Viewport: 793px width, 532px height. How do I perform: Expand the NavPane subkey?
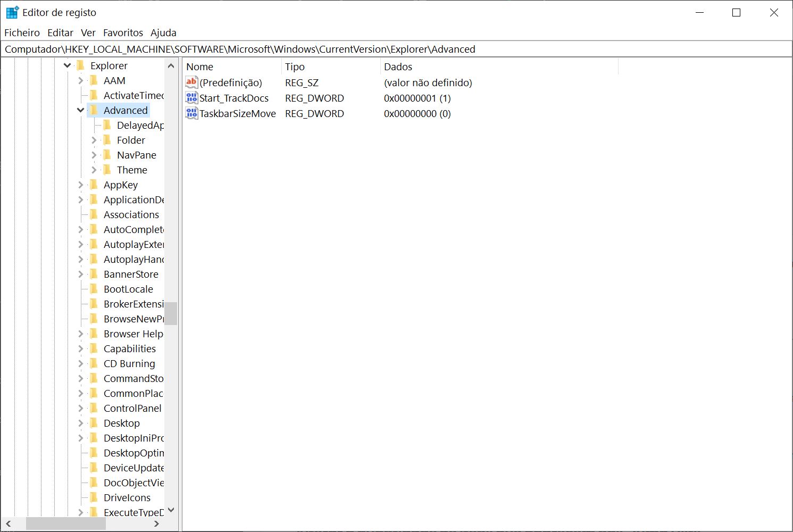tap(94, 155)
